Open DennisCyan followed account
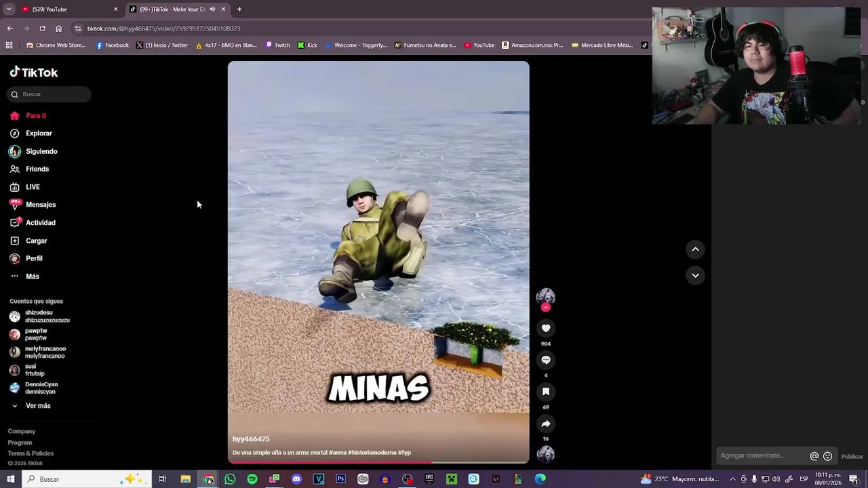The image size is (868, 488). 33,388
